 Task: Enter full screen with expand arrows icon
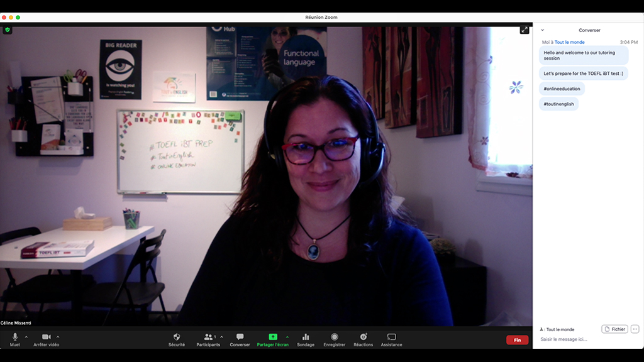(524, 30)
